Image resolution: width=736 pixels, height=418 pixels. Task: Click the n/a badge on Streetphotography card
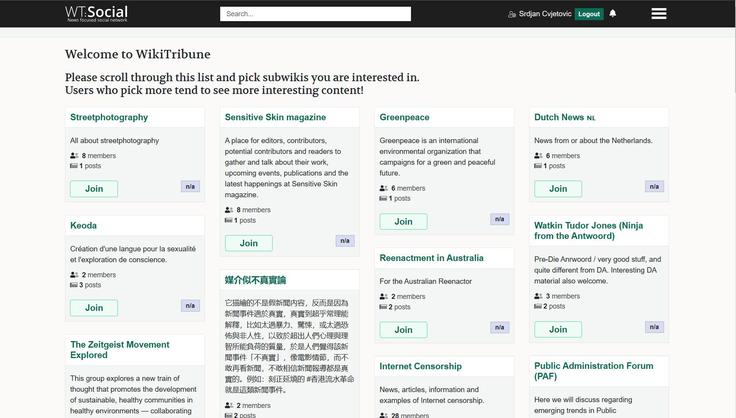[x=190, y=186]
